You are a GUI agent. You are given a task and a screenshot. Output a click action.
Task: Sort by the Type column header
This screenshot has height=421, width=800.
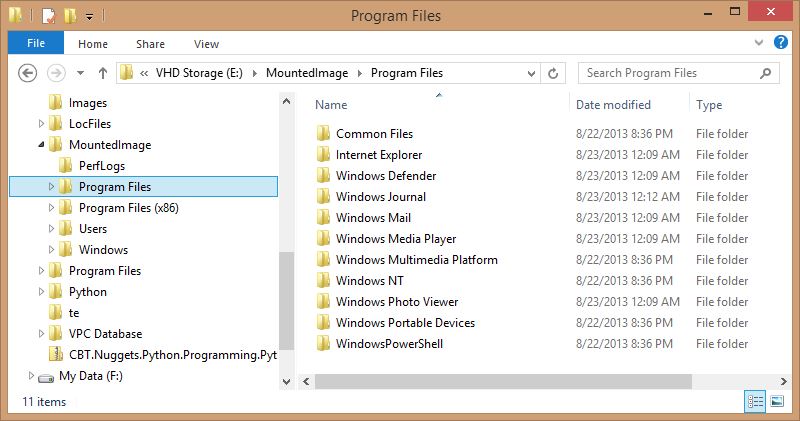(709, 105)
